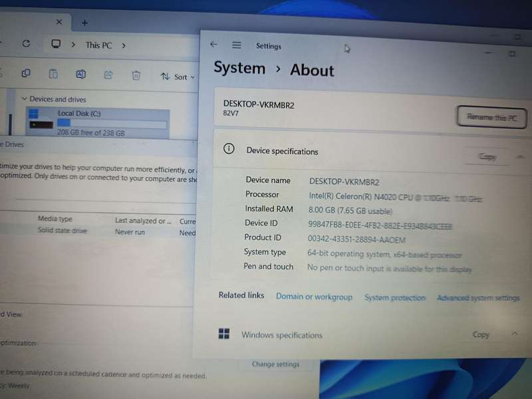Click the Share icon in Explorer toolbar

(108, 75)
